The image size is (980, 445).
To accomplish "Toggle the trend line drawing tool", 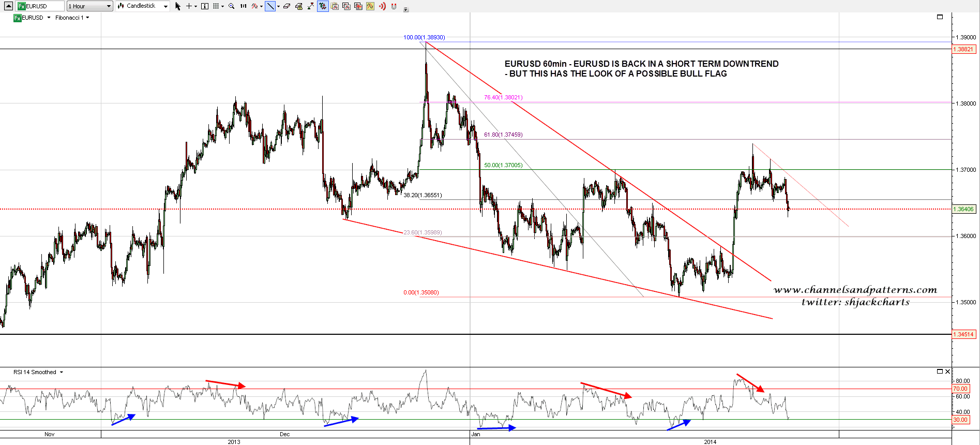I will coord(270,6).
